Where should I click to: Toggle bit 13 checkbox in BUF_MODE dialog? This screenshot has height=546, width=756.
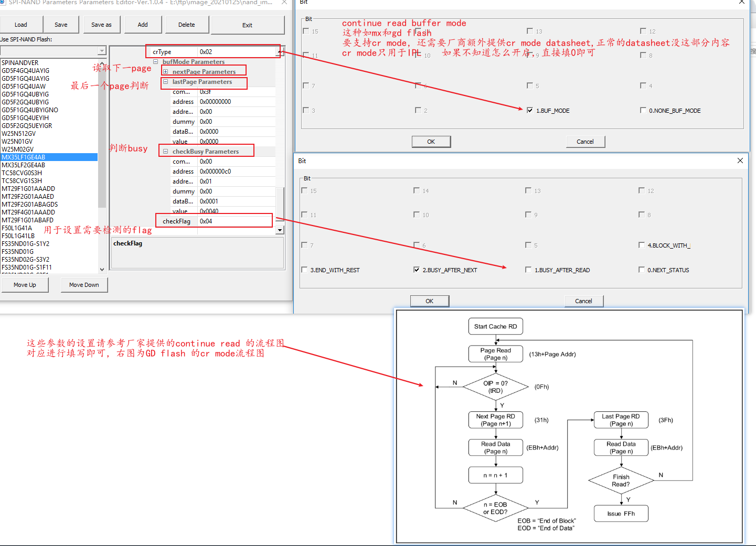pyautogui.click(x=530, y=31)
